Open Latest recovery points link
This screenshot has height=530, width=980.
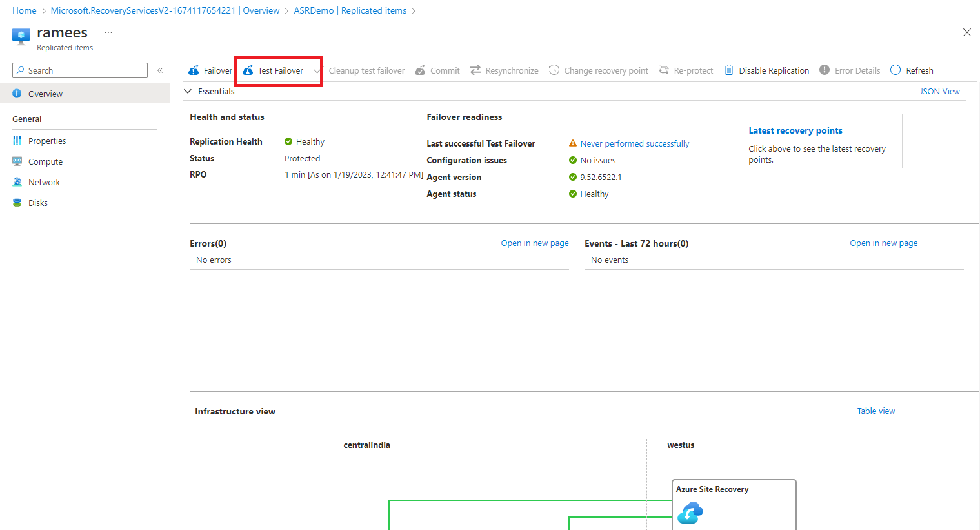tap(795, 130)
